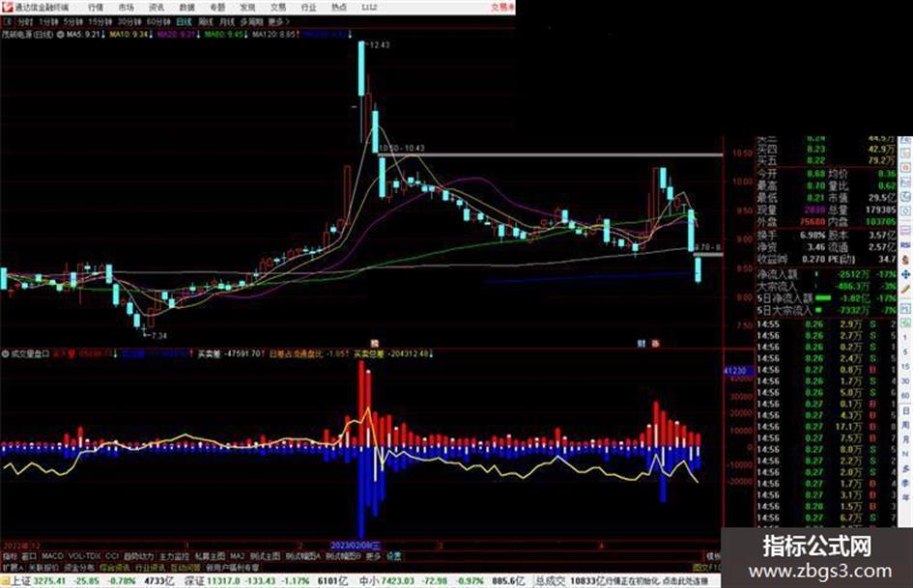
Task: Select the VOL-TDX indicator tab
Action: 84,556
